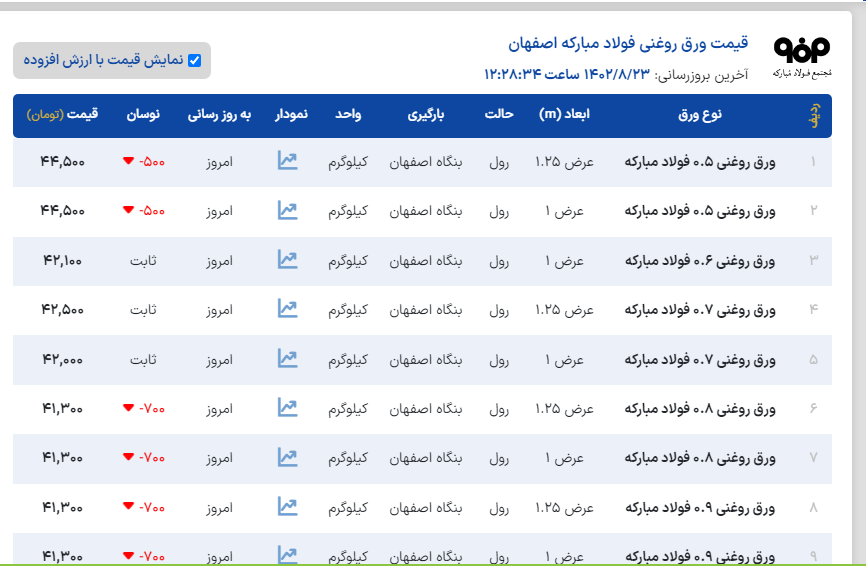Click the 42,500 price in row 4
This screenshot has height=566, width=866.
(63, 310)
